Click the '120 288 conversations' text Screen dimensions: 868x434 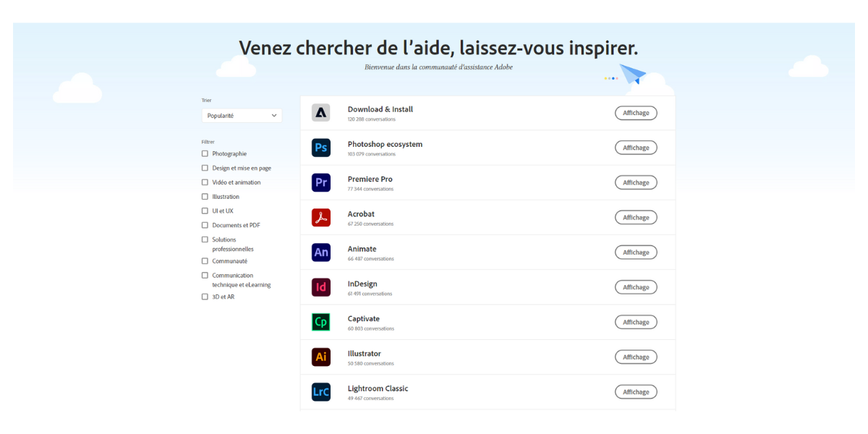[372, 119]
